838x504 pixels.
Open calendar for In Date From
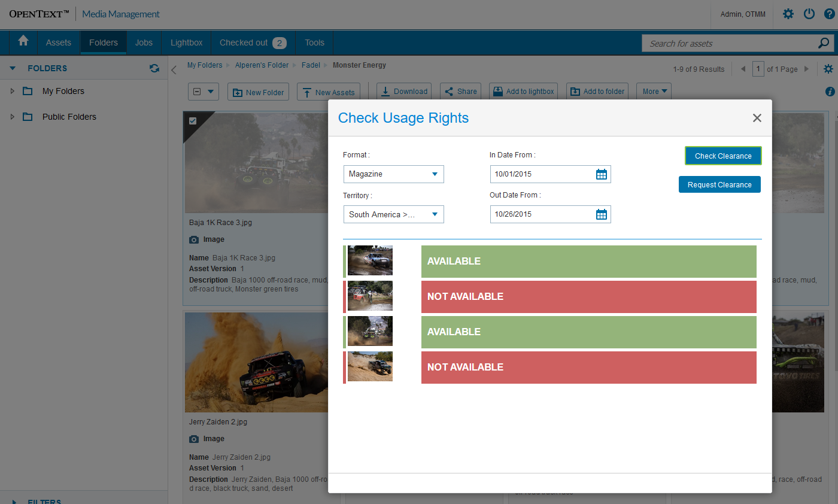click(602, 174)
